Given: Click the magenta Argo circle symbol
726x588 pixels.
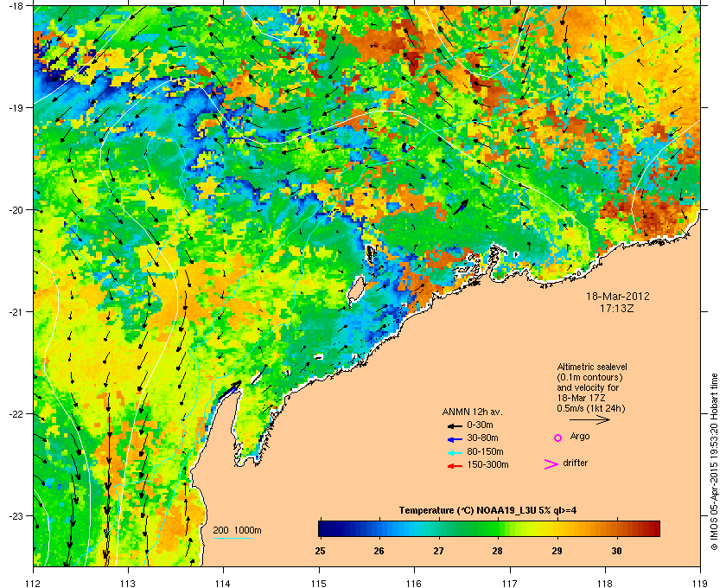Looking at the screenshot, I should coord(558,438).
